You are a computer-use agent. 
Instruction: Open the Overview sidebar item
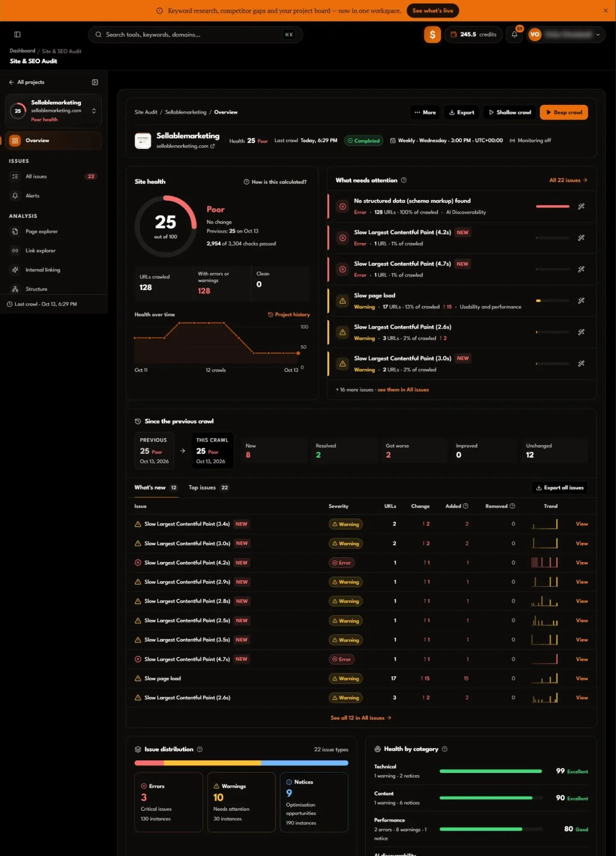(53, 140)
